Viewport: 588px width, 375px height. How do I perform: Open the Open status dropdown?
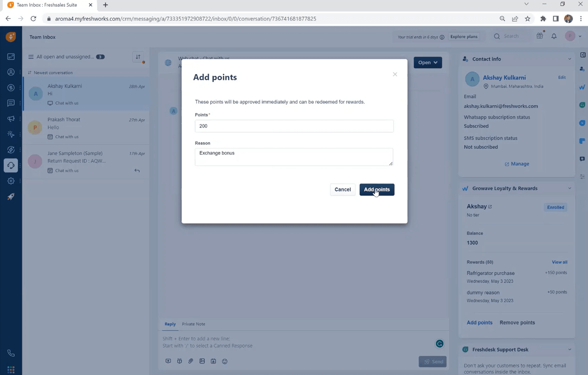tap(428, 63)
